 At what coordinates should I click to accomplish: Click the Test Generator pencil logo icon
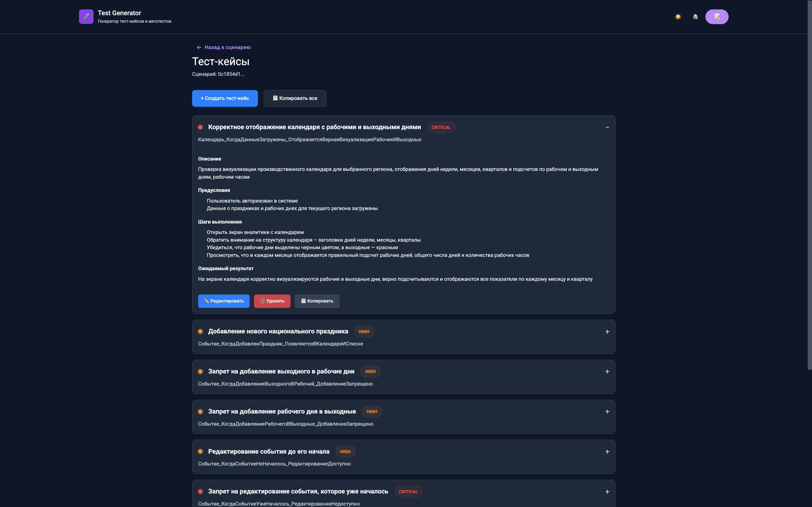click(x=86, y=17)
